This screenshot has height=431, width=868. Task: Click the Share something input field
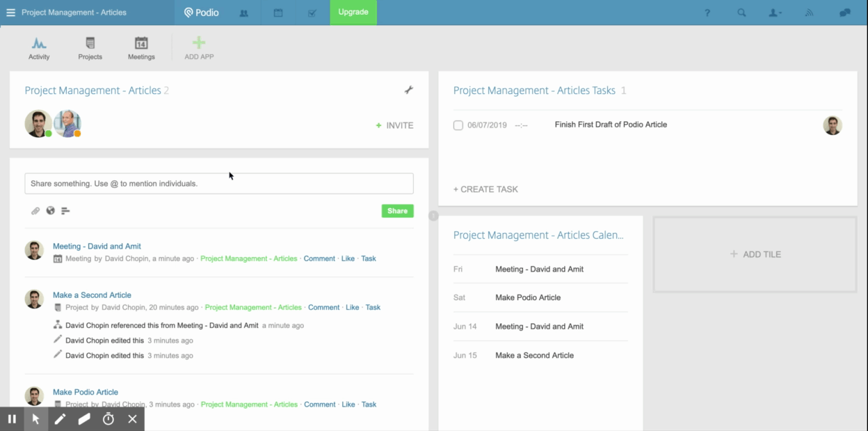pyautogui.click(x=218, y=184)
